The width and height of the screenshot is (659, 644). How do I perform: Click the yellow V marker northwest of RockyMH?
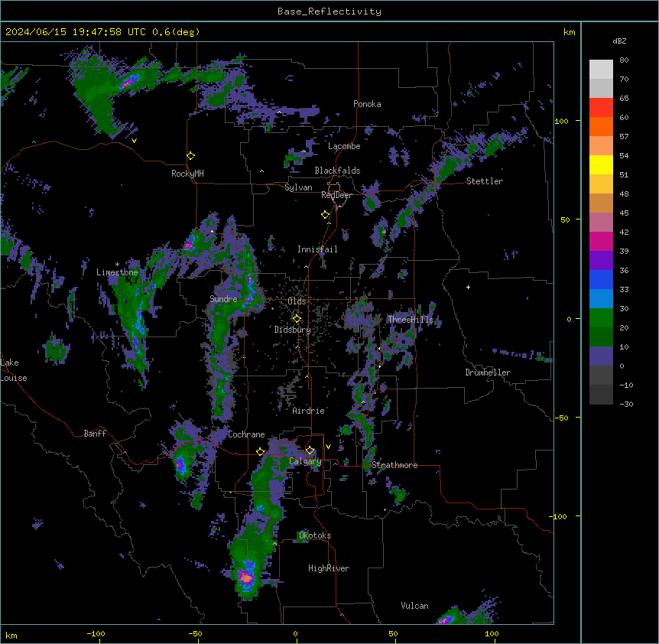134,141
